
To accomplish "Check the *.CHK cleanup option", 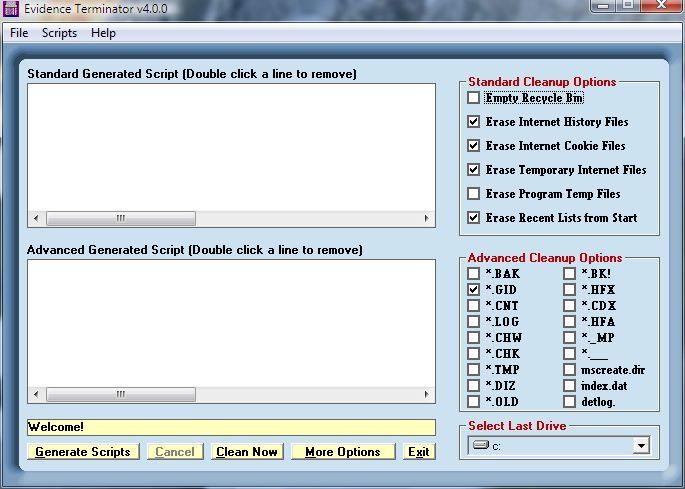I will (x=474, y=354).
